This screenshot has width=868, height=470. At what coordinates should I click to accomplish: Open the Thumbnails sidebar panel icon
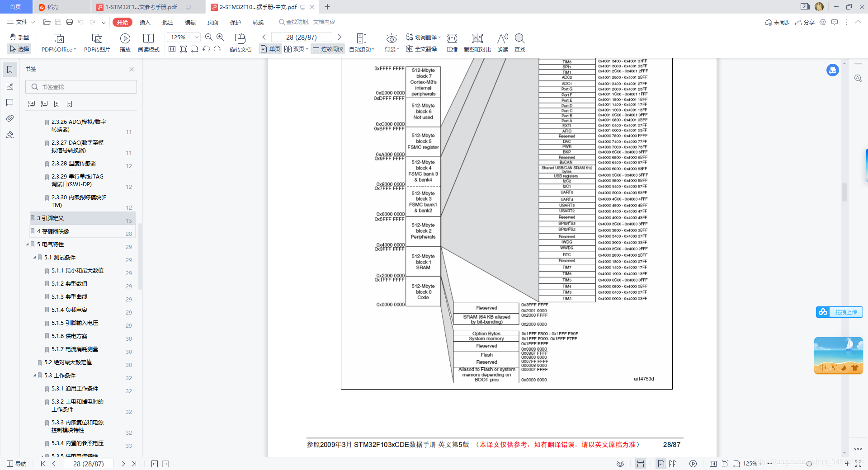9,86
